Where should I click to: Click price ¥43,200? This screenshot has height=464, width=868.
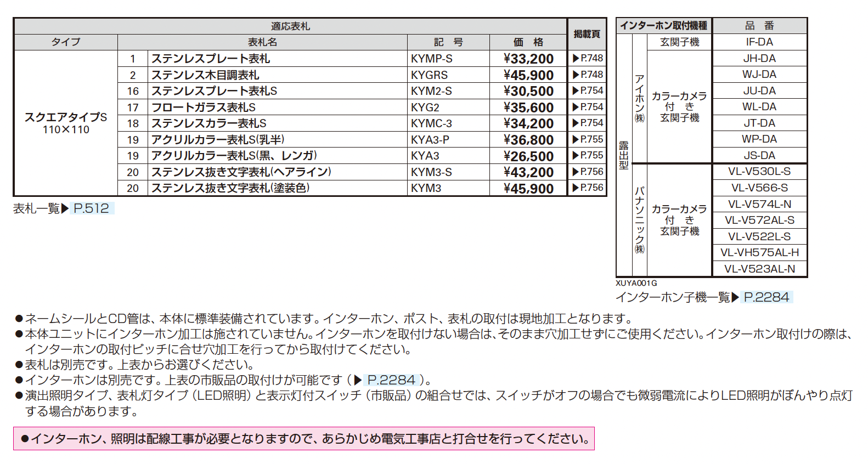click(x=528, y=172)
